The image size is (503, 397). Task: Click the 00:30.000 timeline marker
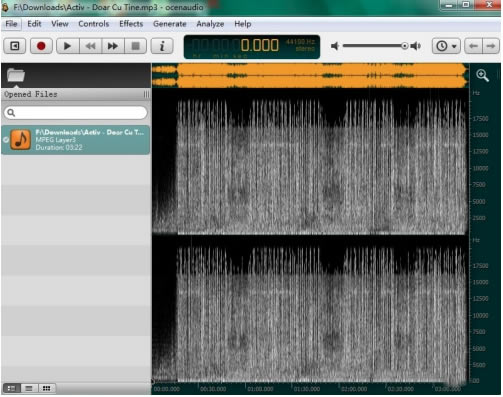pyautogui.click(x=213, y=389)
